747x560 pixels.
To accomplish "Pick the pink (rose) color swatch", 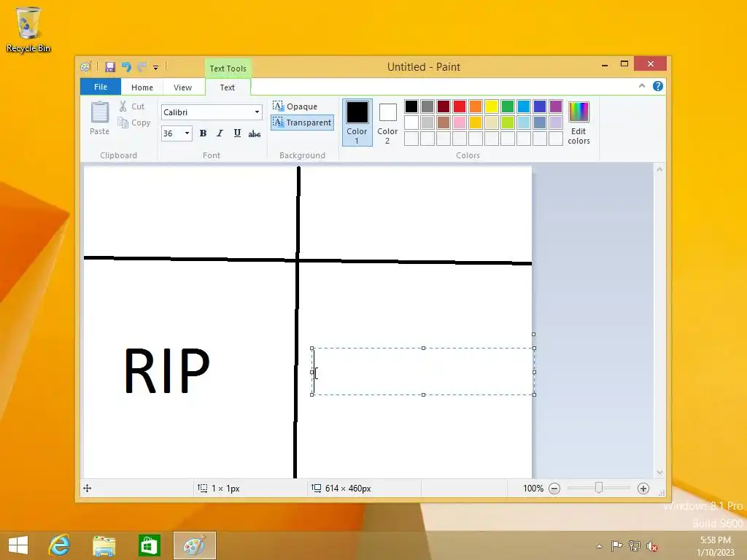I will (x=460, y=122).
